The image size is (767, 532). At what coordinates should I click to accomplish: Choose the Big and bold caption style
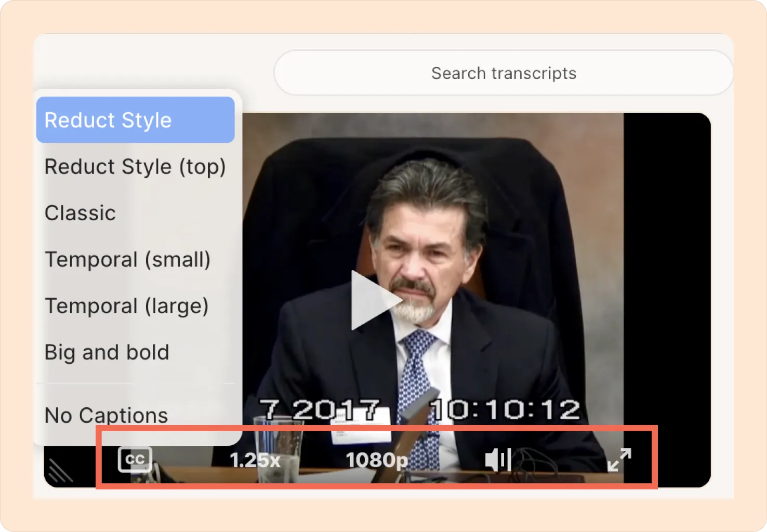pos(107,352)
